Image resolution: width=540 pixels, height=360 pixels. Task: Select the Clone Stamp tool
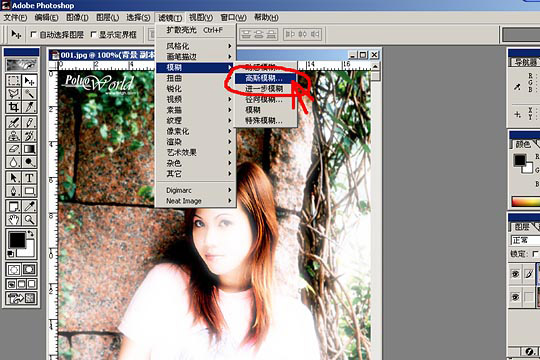pyautogui.click(x=14, y=136)
